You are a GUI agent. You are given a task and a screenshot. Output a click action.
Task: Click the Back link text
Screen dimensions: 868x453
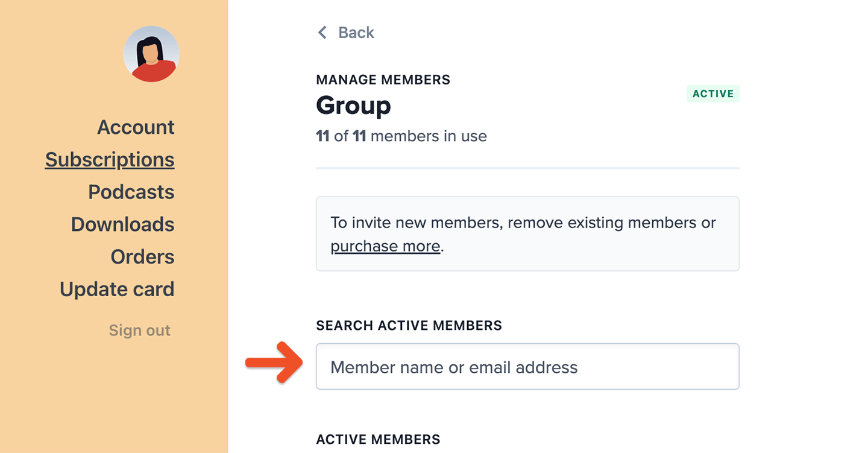356,33
